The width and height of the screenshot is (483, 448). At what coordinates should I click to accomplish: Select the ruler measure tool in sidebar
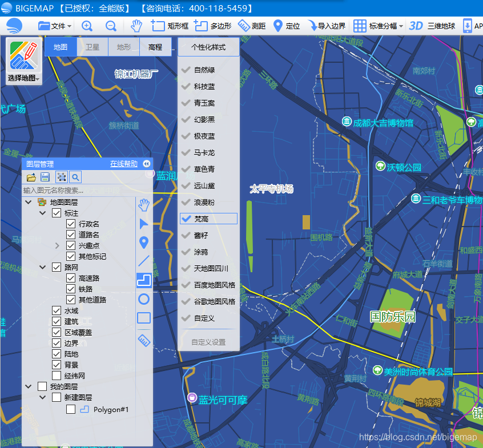[144, 340]
